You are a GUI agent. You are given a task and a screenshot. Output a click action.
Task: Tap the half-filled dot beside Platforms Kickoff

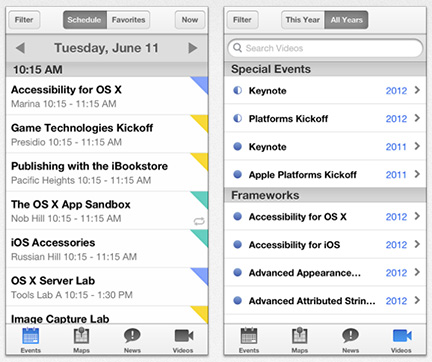click(237, 118)
